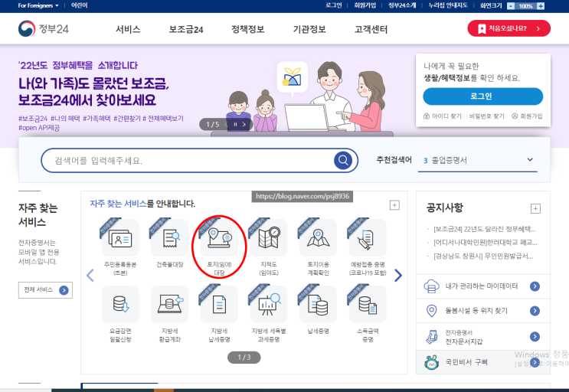
Task: Open 전자증명서 전자문서지갑 arrow
Action: (535, 337)
